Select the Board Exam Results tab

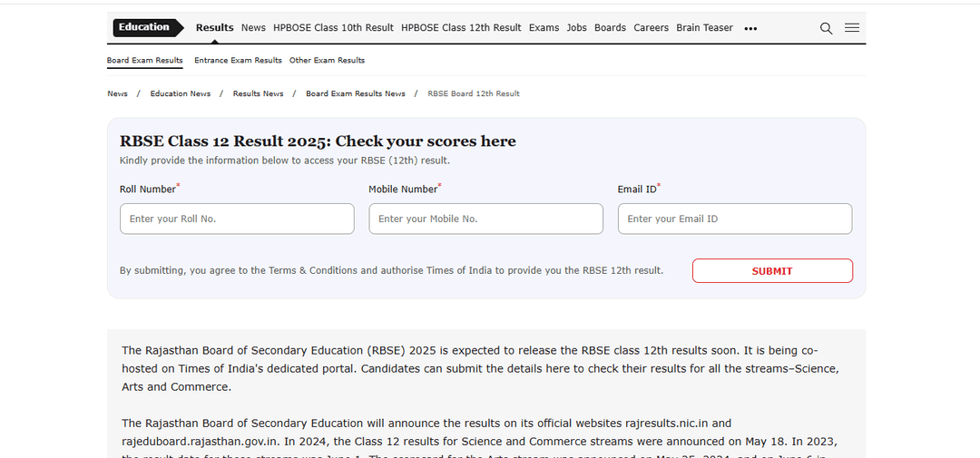click(145, 61)
